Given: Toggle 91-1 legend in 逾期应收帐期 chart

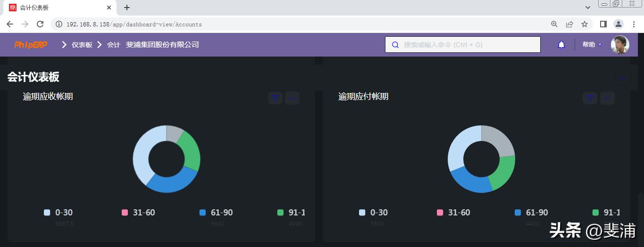Looking at the screenshot, I should click(291, 213).
